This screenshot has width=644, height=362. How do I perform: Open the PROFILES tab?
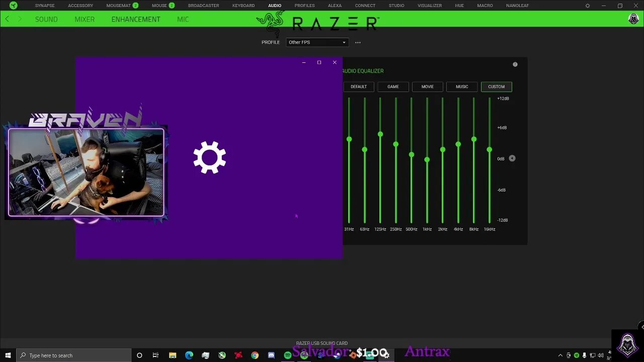click(x=304, y=6)
